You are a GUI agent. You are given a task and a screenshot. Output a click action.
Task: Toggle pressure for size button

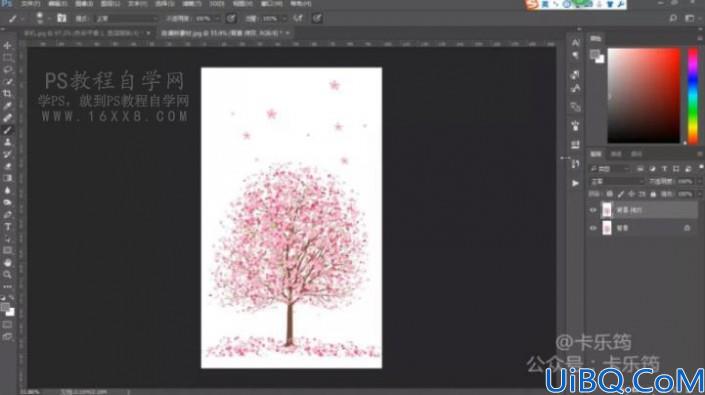[x=317, y=18]
